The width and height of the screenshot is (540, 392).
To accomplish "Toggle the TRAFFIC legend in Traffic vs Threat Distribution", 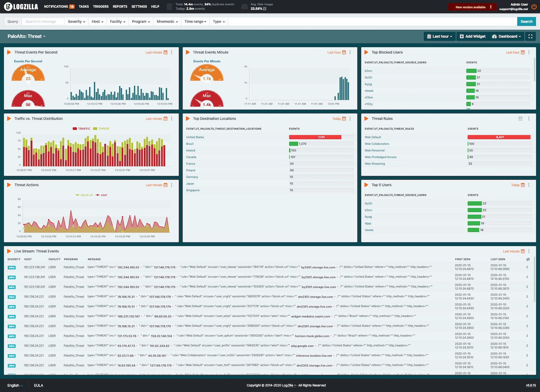I will [82, 128].
